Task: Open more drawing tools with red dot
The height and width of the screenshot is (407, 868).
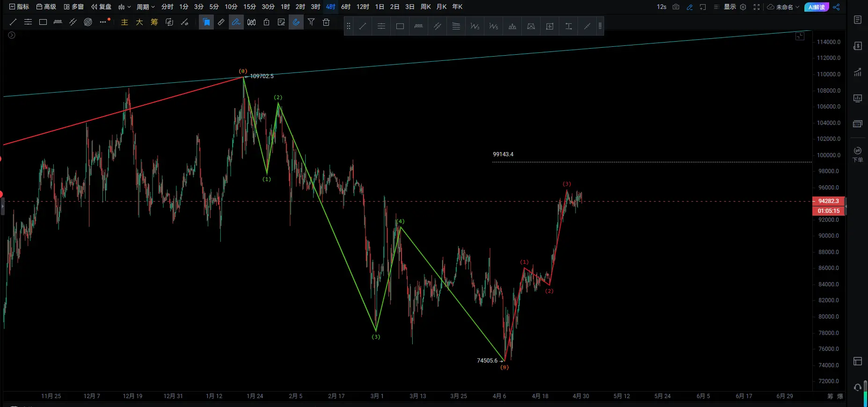Action: pyautogui.click(x=104, y=22)
